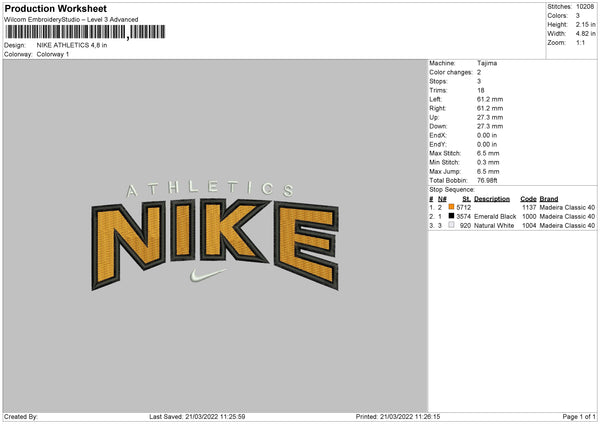The height and width of the screenshot is (424, 600).
Task: Click the 'Page 1 of 1' footer text
Action: (x=579, y=417)
